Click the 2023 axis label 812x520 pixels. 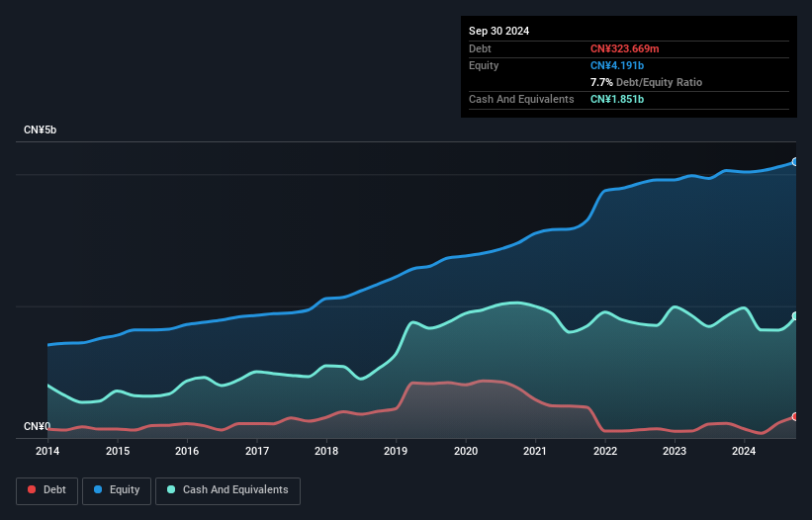click(x=675, y=451)
